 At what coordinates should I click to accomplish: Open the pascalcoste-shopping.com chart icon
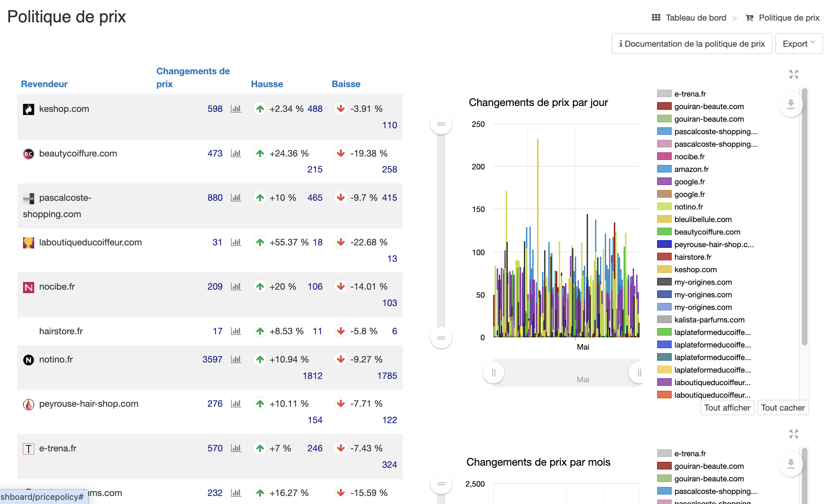(x=236, y=198)
